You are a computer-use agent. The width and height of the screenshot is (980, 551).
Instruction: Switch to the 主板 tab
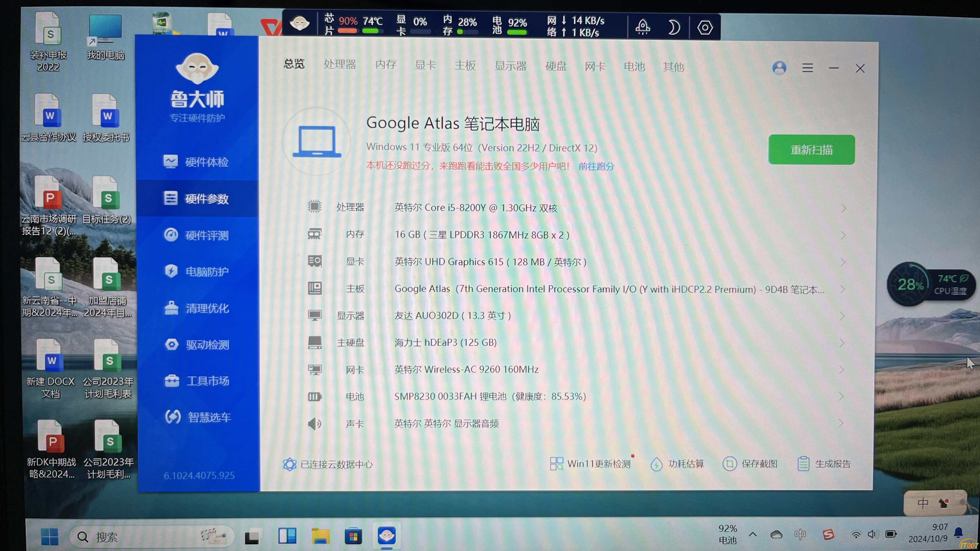click(465, 65)
